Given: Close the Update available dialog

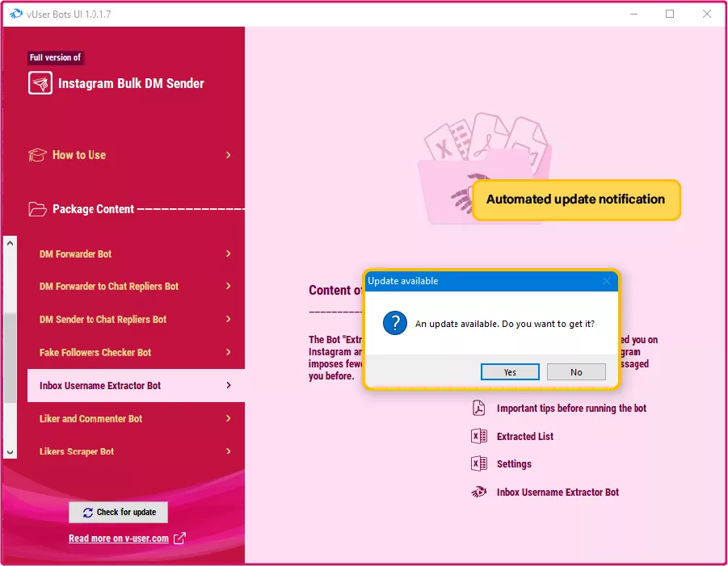Looking at the screenshot, I should pos(606,281).
